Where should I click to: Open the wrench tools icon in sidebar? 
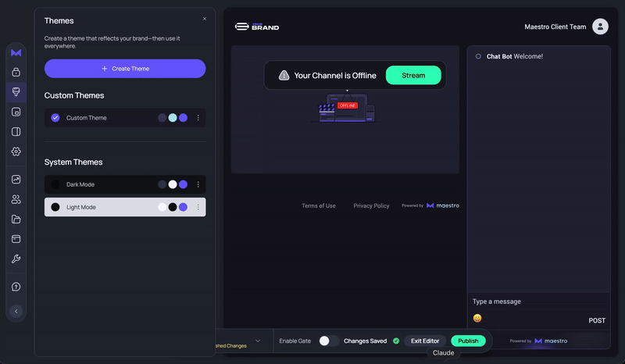(16, 259)
